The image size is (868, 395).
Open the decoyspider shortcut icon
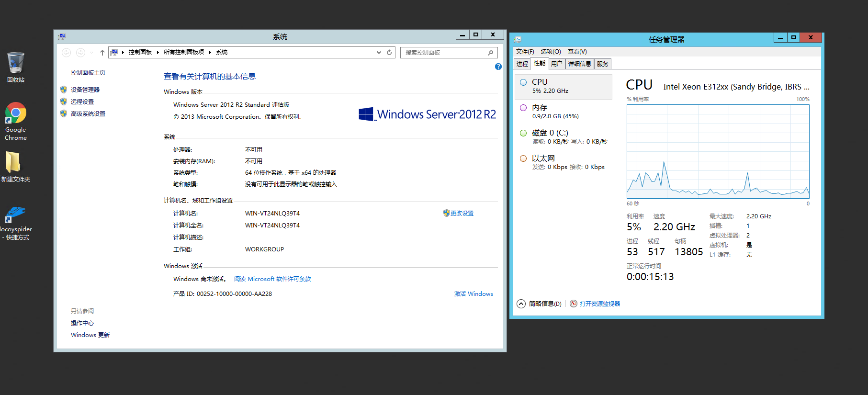[x=15, y=214]
